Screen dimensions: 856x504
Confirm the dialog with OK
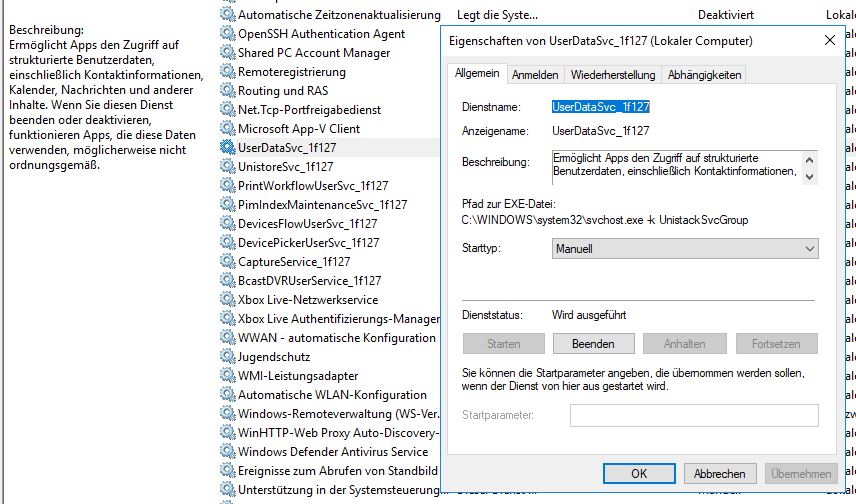(x=639, y=473)
